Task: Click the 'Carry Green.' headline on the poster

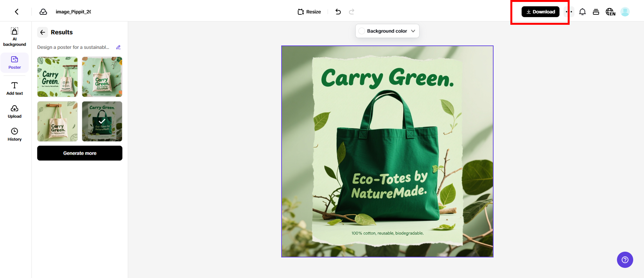Action: [387, 78]
